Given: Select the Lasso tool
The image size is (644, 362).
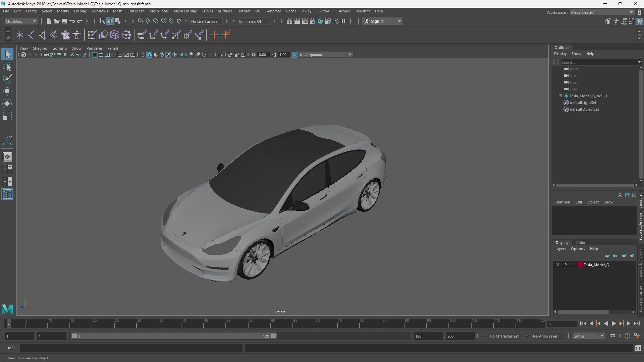Looking at the screenshot, I should click(x=7, y=67).
